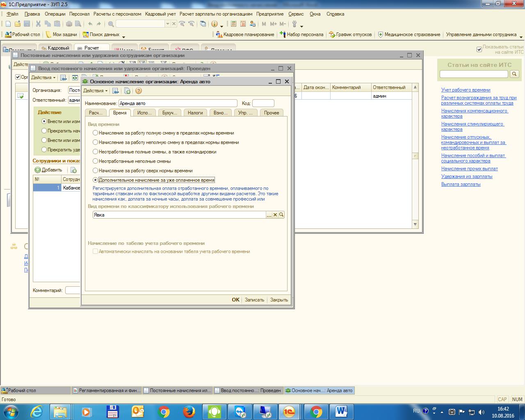525x420 pixels.
Task: Click into the Код input field
Action: (263, 103)
